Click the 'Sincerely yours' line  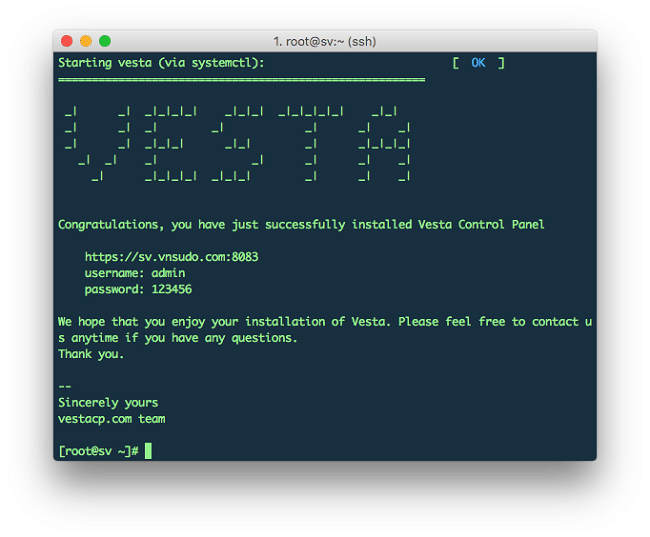(x=108, y=403)
